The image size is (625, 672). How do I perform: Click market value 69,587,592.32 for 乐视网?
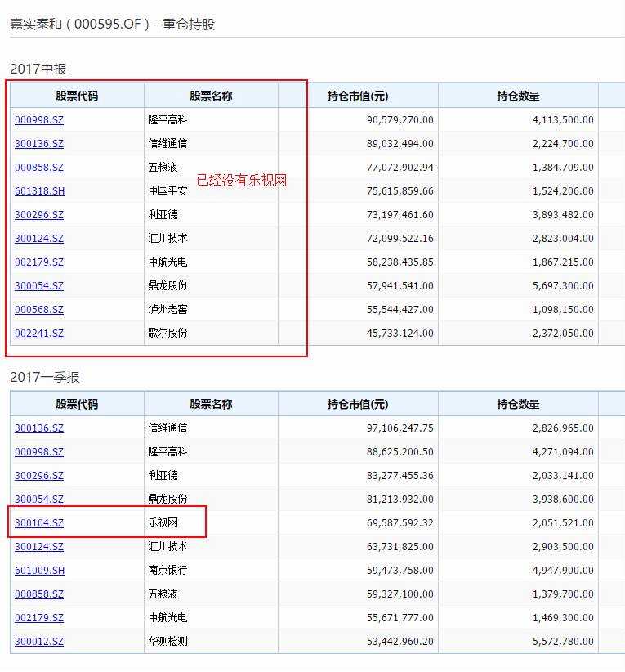(x=400, y=523)
